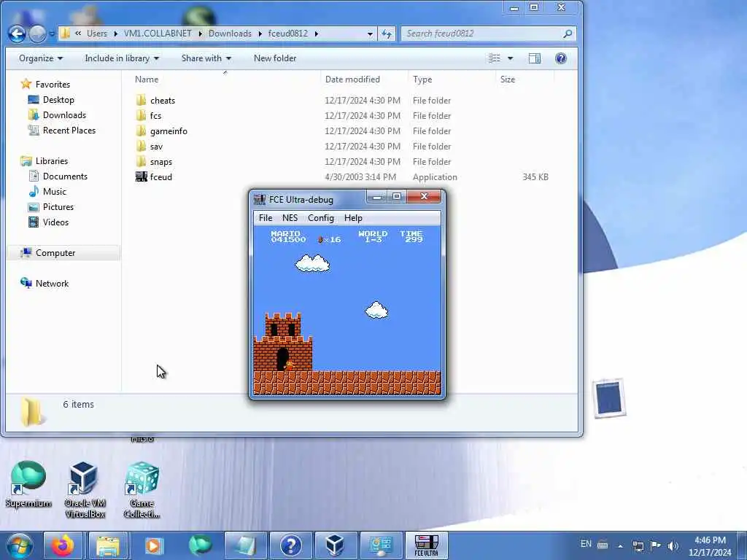Open the view options dropdown arrow

click(x=510, y=58)
